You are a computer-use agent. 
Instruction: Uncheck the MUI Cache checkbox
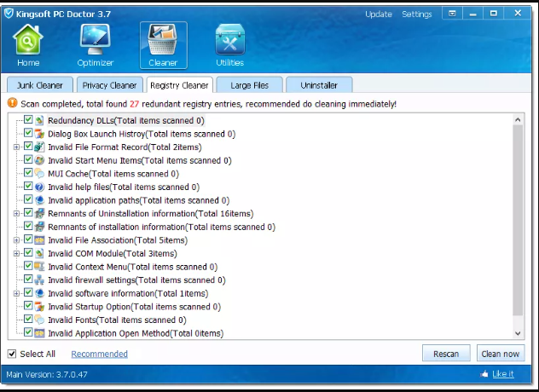click(x=28, y=173)
